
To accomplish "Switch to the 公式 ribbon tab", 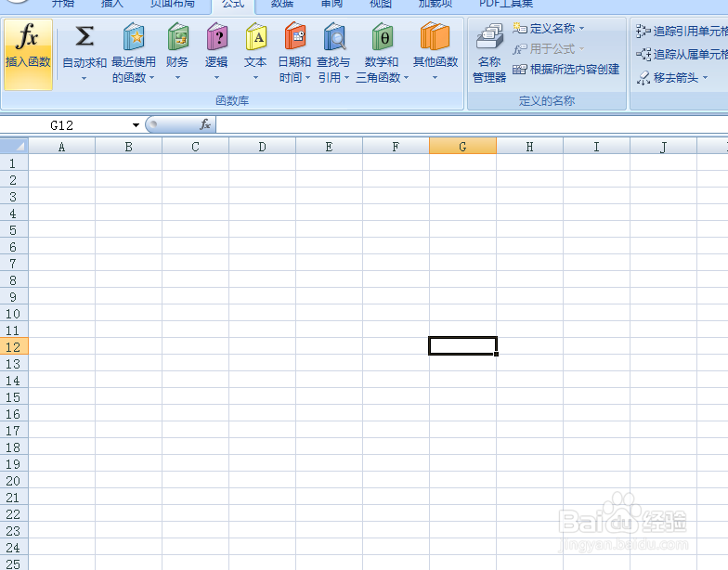I will coord(233,4).
